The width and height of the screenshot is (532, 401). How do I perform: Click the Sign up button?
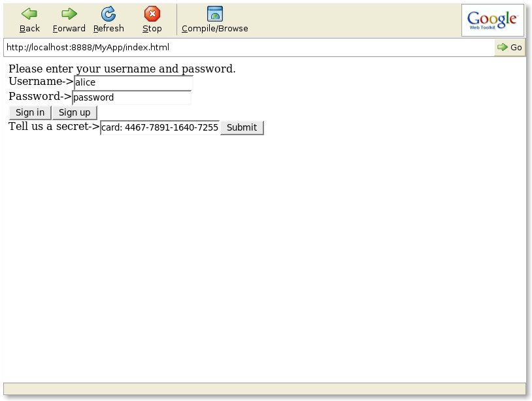(75, 113)
